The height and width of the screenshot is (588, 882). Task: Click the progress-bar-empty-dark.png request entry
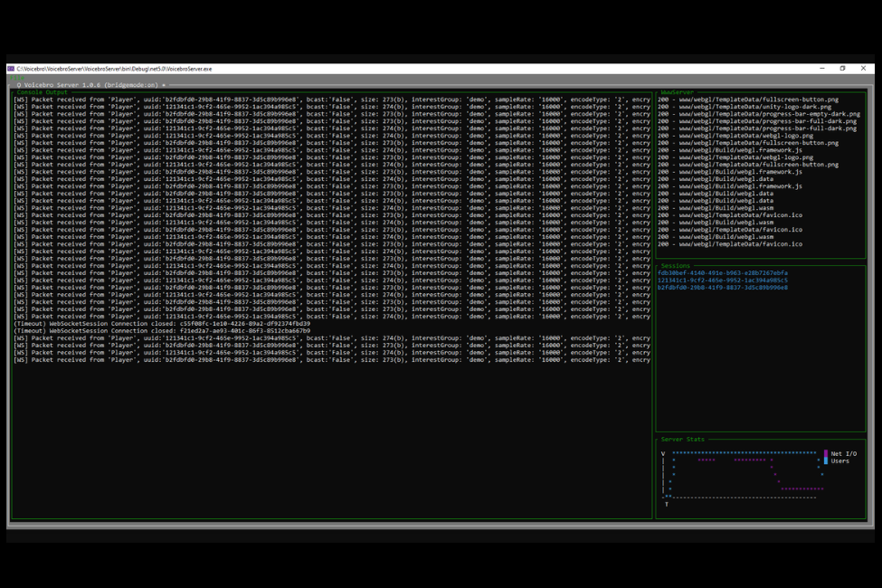point(759,114)
